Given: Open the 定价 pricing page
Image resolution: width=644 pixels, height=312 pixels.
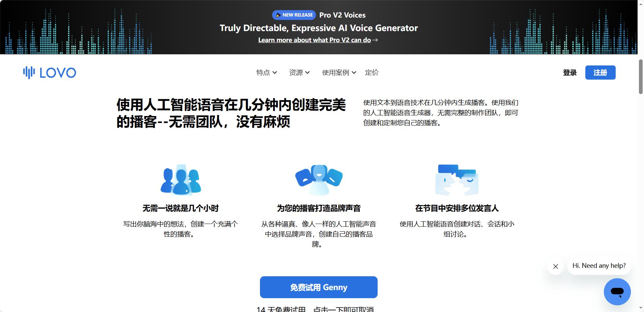Looking at the screenshot, I should click(x=372, y=73).
